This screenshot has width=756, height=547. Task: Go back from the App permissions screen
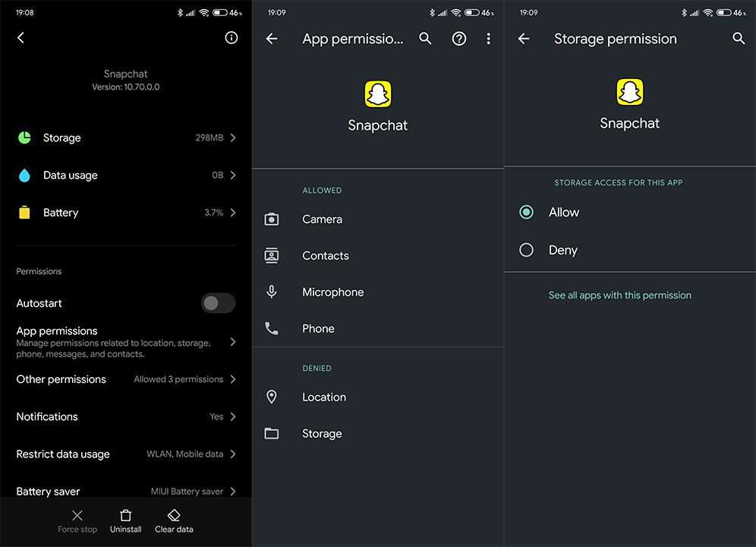pyautogui.click(x=272, y=39)
